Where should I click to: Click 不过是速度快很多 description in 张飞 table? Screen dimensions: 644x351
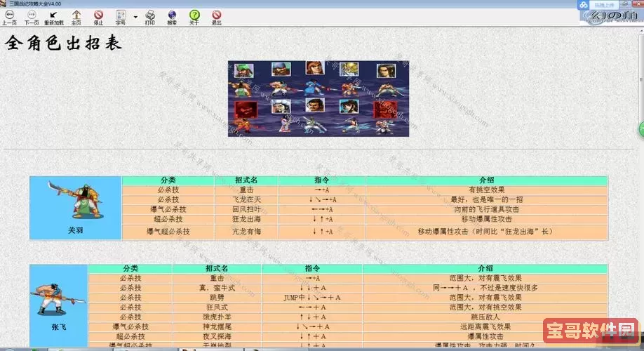pyautogui.click(x=485, y=288)
